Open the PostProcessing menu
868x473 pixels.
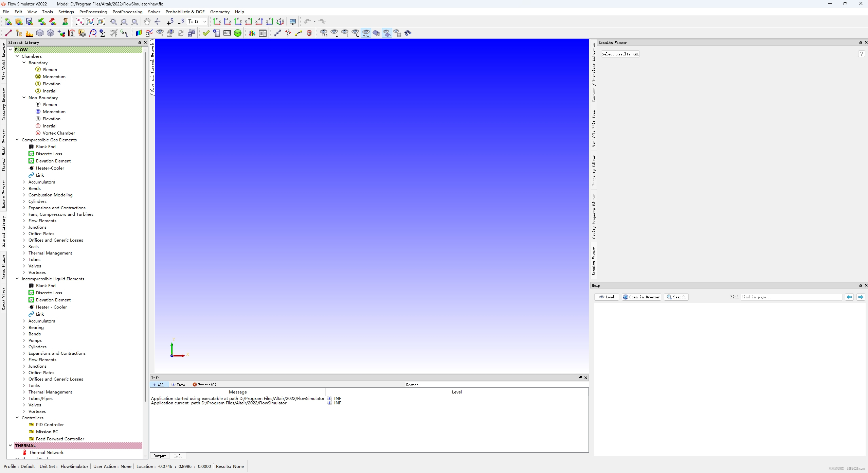(127, 12)
